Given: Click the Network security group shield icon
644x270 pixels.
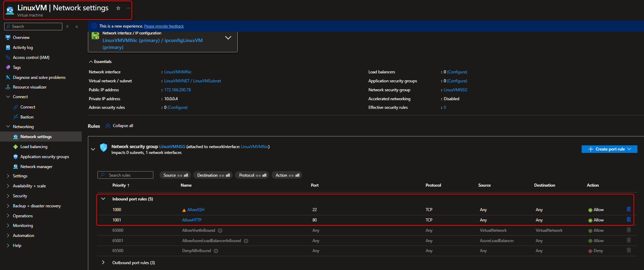Looking at the screenshot, I should click(103, 148).
